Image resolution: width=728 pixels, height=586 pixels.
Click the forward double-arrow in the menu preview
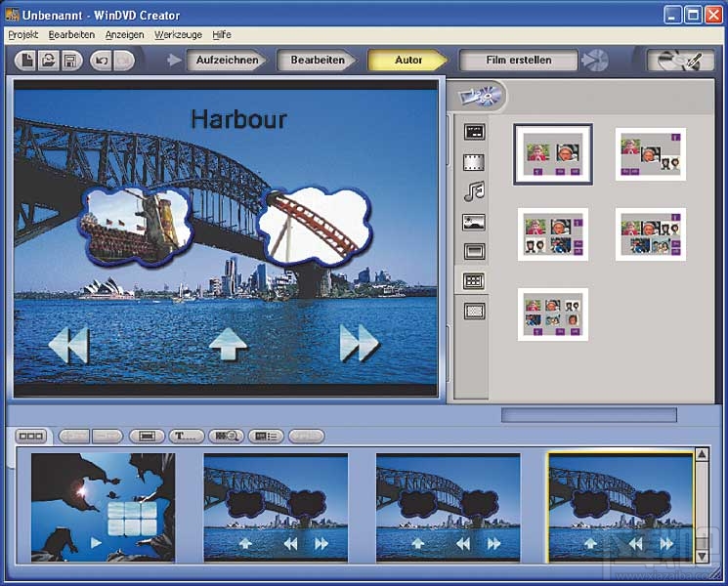(360, 344)
